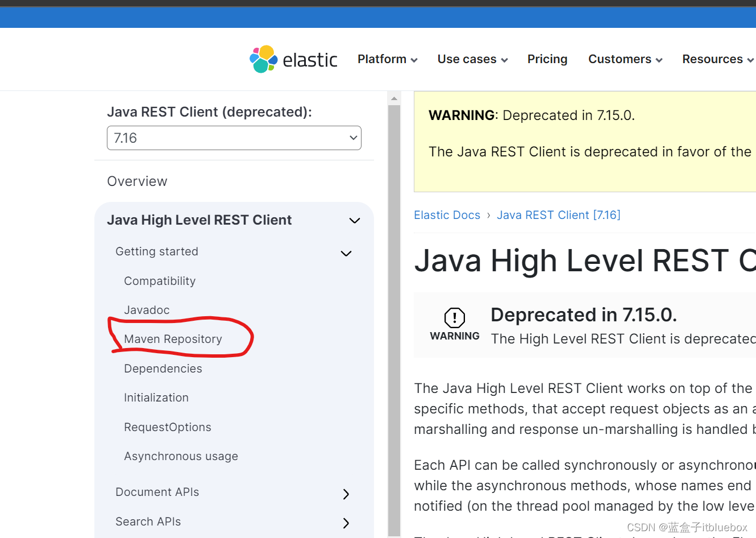Click the 'Deprecated in 7.15.0.' heading
This screenshot has width=756, height=538.
(584, 314)
